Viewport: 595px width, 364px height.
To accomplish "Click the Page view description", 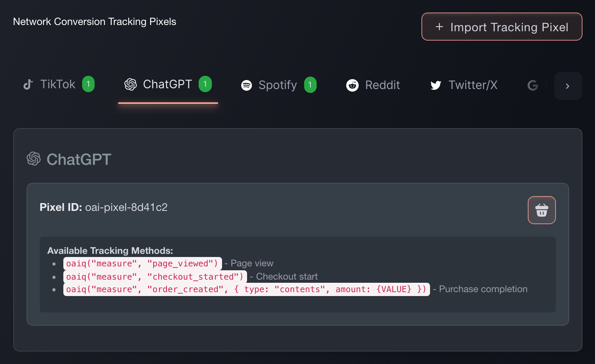I will pos(252,263).
